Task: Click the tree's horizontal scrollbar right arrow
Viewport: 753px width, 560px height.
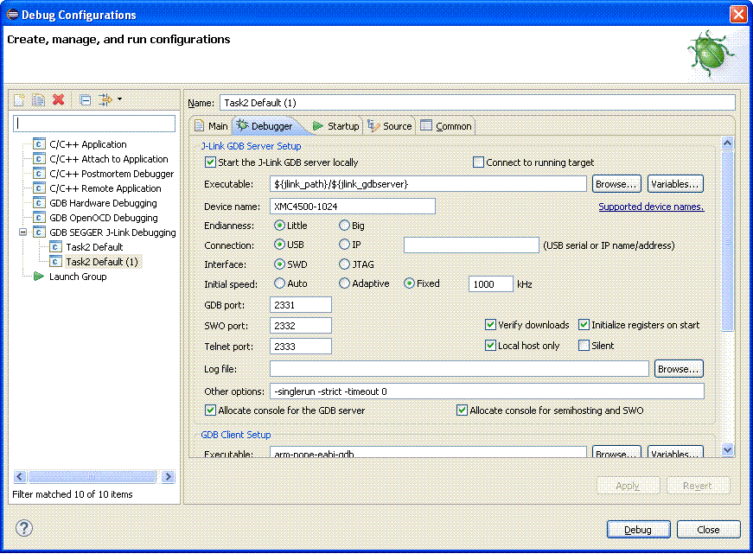Action: click(x=168, y=476)
